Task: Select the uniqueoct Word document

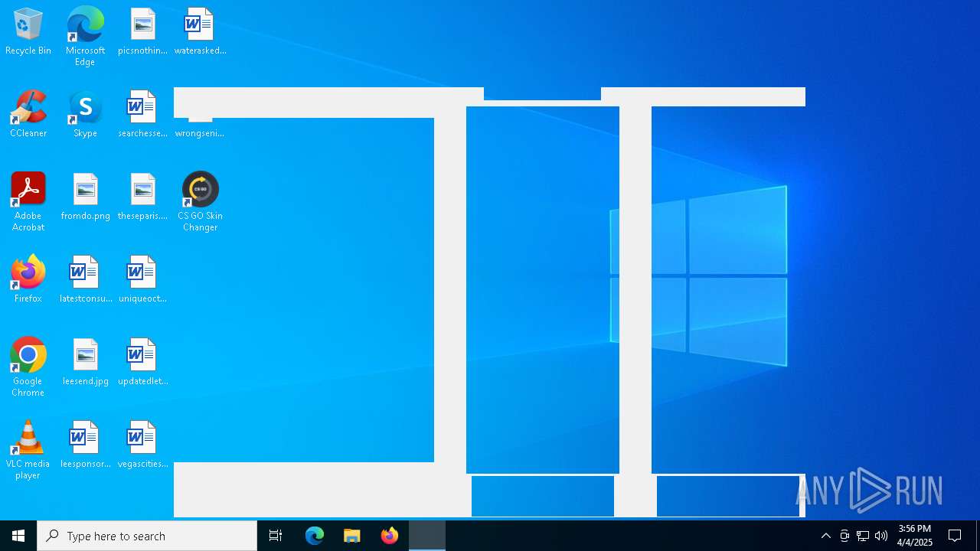Action: tap(142, 280)
